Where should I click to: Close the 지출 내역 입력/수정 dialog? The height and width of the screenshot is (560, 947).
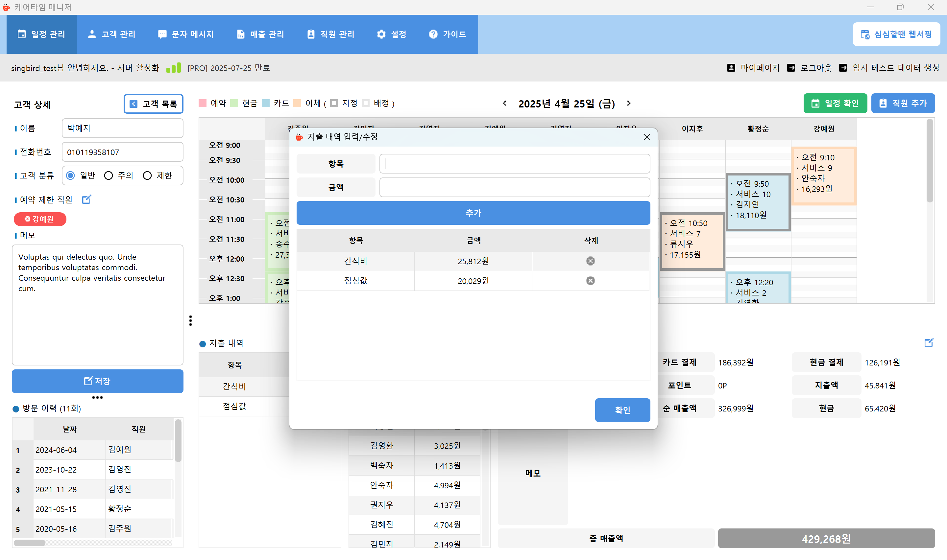click(x=646, y=137)
